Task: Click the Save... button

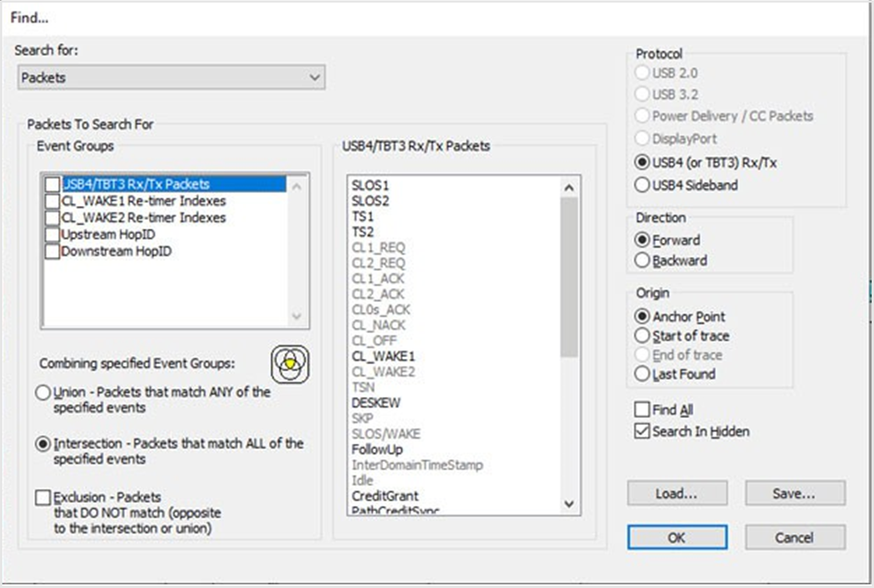Action: click(x=795, y=494)
